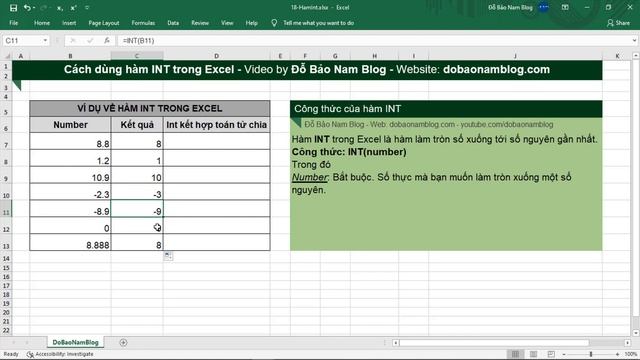Open Customize Quick Access Toolbar dropdown

87,8
